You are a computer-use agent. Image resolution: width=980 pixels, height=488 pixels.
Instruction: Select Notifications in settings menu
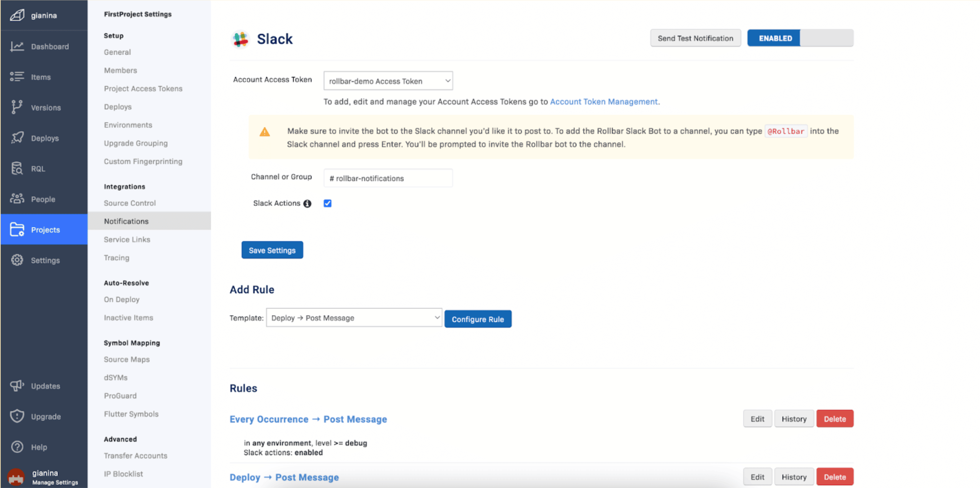coord(149,221)
